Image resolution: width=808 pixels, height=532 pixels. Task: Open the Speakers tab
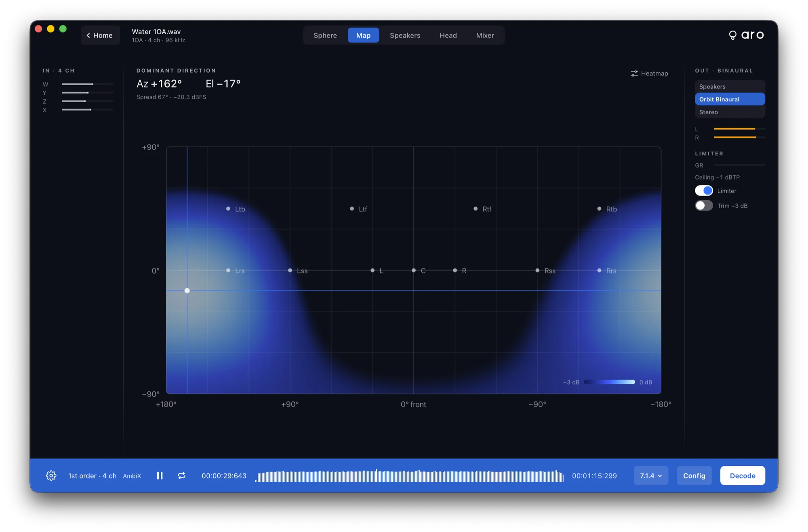(x=405, y=35)
